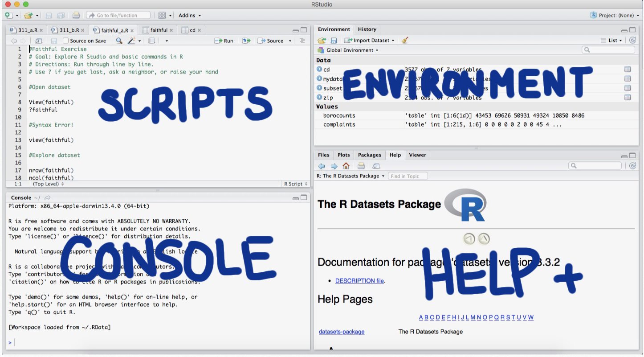This screenshot has height=357, width=644.
Task: Click the Environment pane search field
Action: (608, 50)
